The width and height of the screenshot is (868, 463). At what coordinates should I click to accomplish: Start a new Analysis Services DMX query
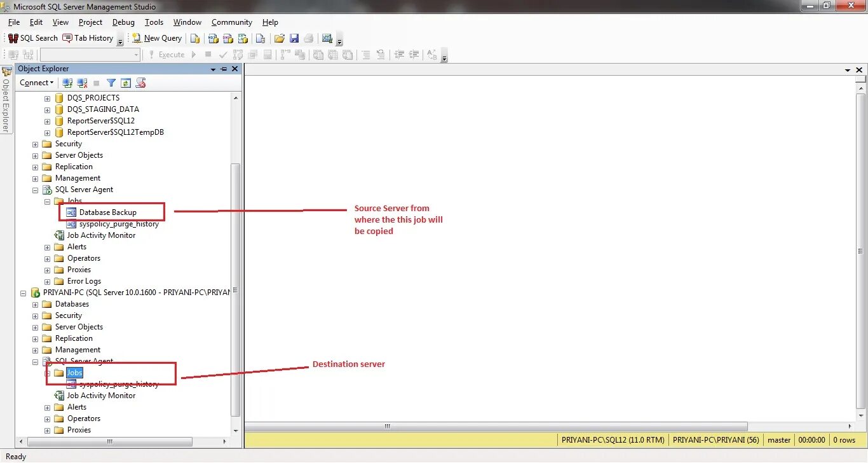[227, 38]
